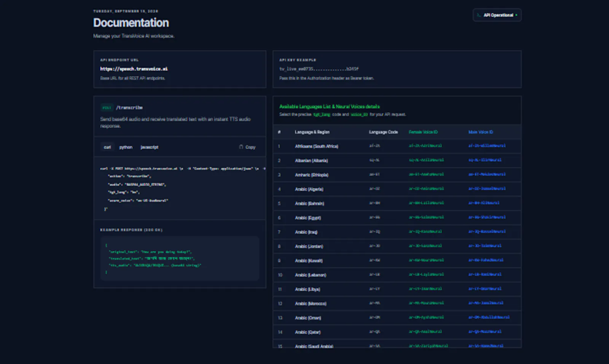
Task: Click the Available Languages List heading
Action: (329, 106)
